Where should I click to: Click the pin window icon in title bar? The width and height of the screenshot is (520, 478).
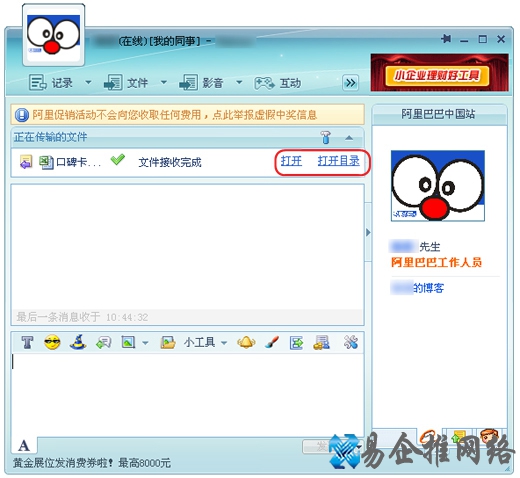pyautogui.click(x=446, y=39)
